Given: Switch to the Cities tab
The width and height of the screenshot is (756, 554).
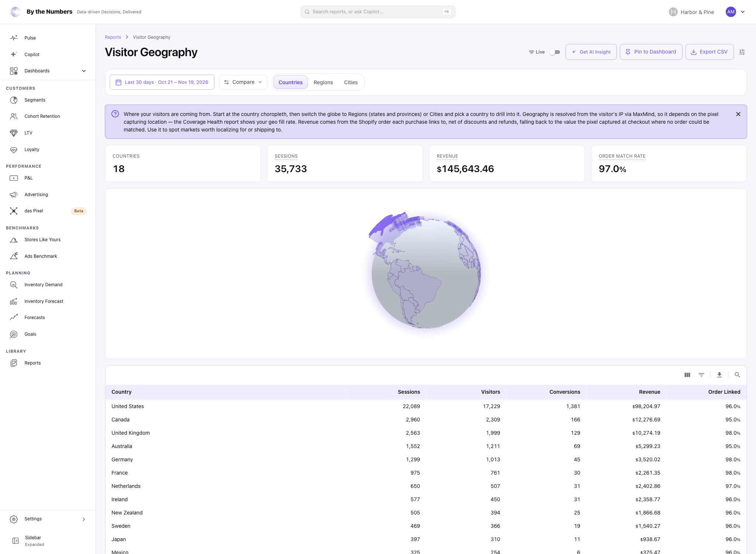Looking at the screenshot, I should (x=351, y=82).
